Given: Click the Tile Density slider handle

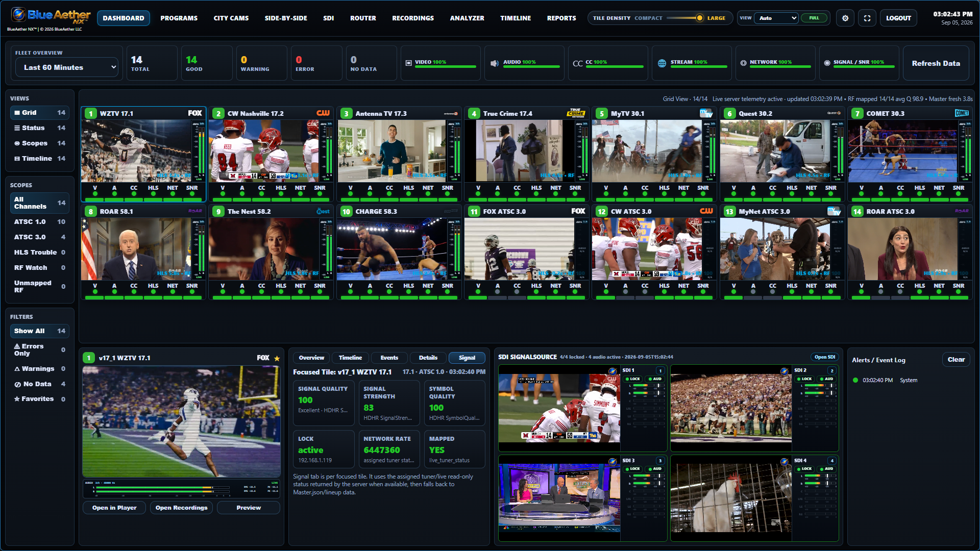Looking at the screenshot, I should coord(700,18).
